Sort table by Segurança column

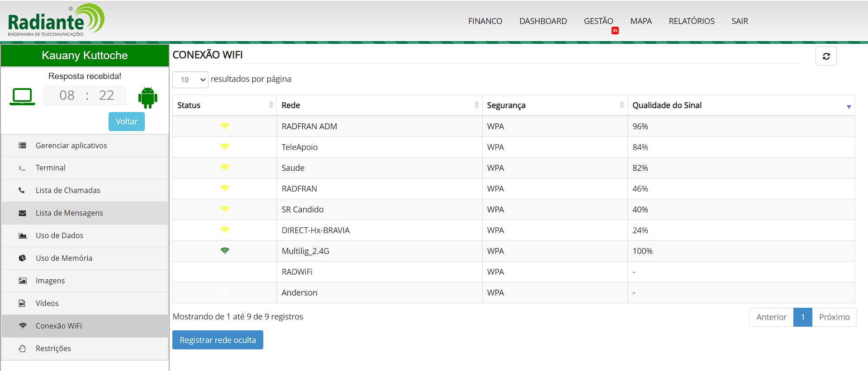tap(555, 105)
